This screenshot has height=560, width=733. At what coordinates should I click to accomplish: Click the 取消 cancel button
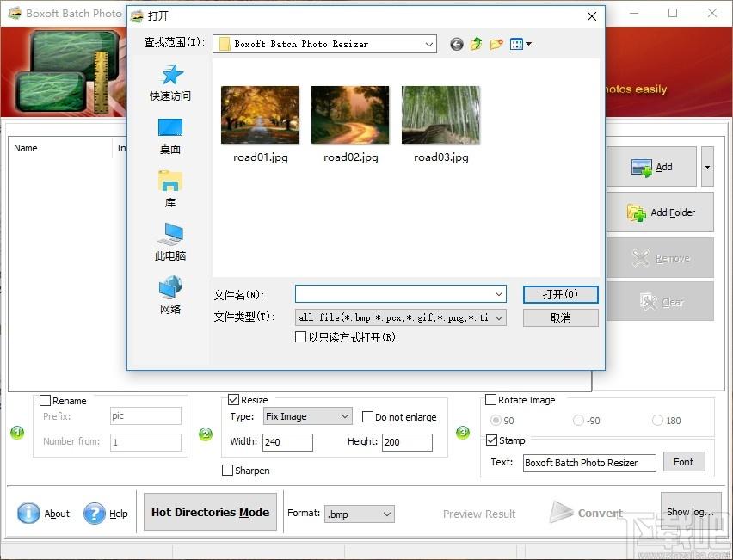[x=560, y=318]
